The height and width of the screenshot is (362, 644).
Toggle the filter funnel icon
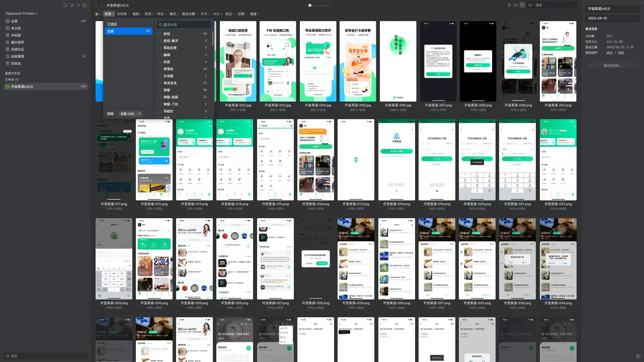(522, 5)
